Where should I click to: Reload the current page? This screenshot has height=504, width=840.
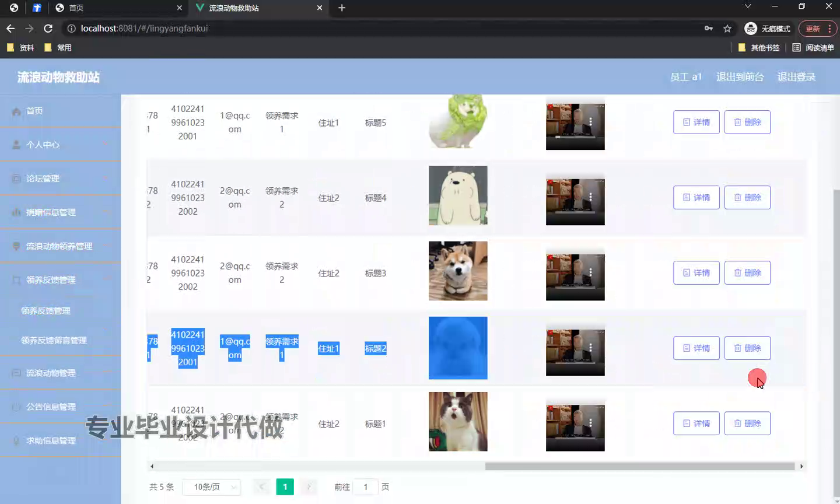(x=48, y=28)
